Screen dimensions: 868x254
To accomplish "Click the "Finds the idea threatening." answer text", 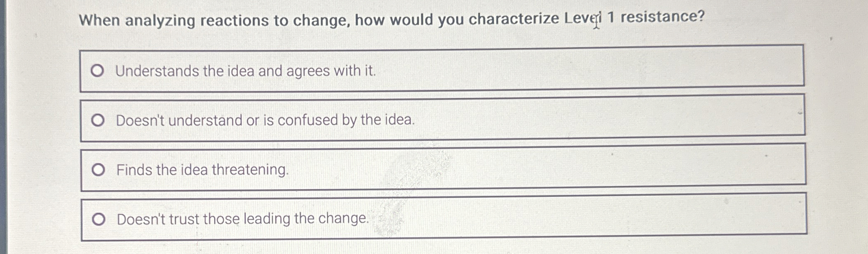I will click(202, 170).
